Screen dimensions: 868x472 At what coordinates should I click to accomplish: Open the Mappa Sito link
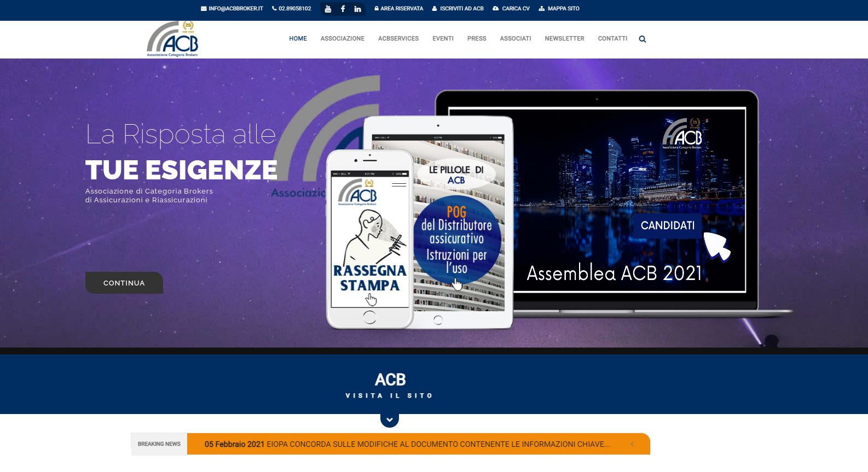tap(559, 9)
